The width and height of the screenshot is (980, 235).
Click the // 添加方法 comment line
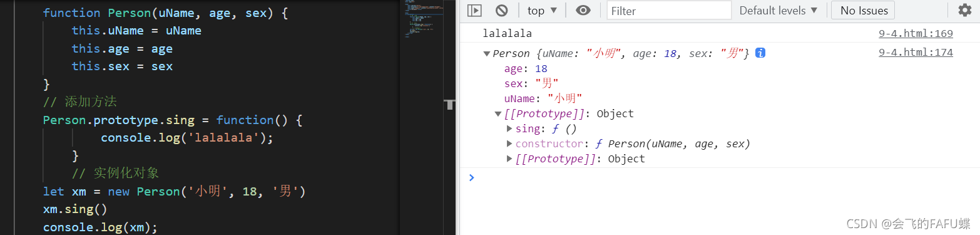[80, 102]
